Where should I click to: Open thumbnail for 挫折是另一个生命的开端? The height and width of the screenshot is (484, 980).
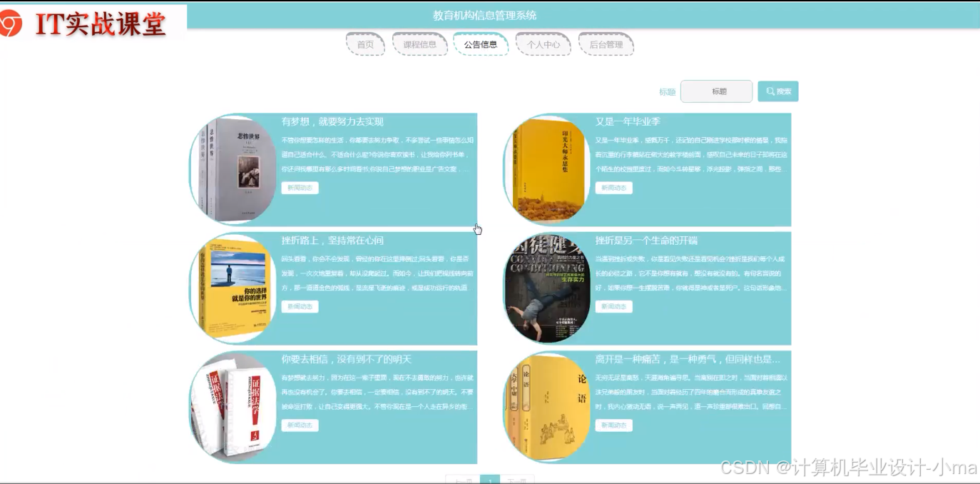point(548,288)
